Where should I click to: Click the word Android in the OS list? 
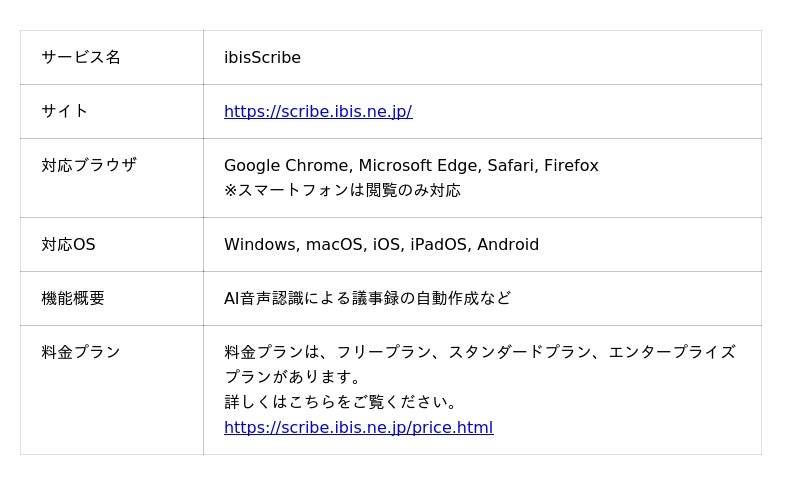508,244
